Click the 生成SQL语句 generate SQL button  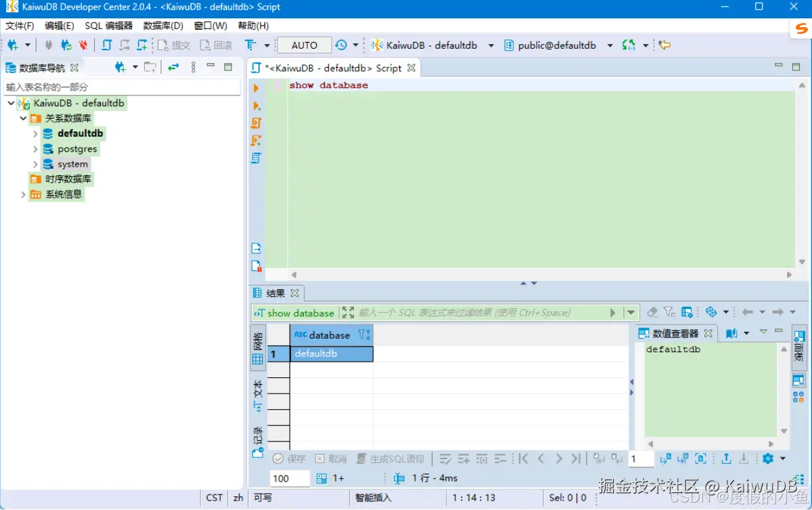[391, 459]
